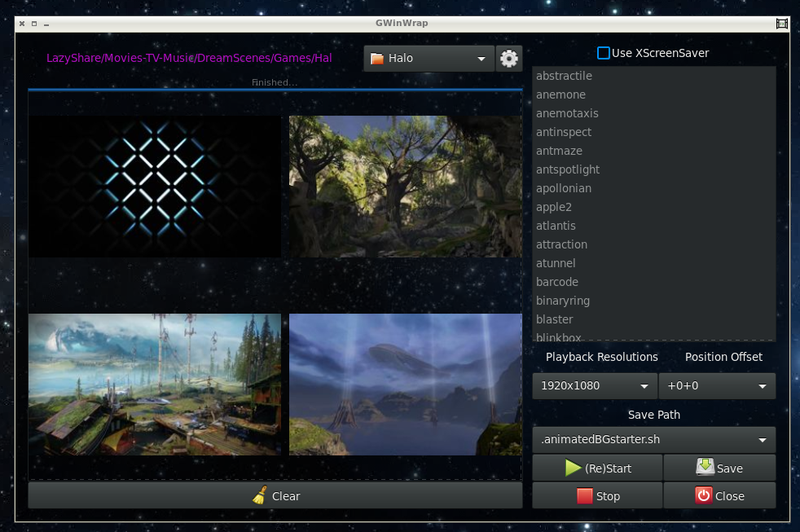The image size is (800, 532).
Task: Select anemone in screensaver list
Action: tap(653, 95)
